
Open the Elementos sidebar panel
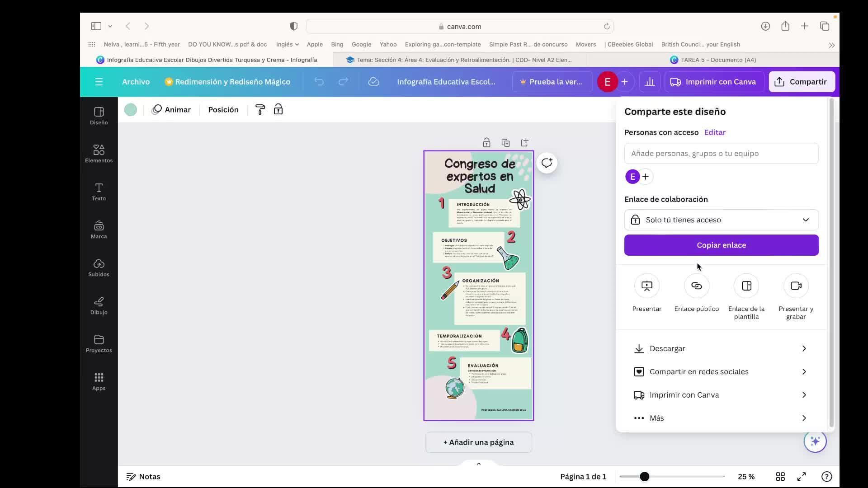99,154
